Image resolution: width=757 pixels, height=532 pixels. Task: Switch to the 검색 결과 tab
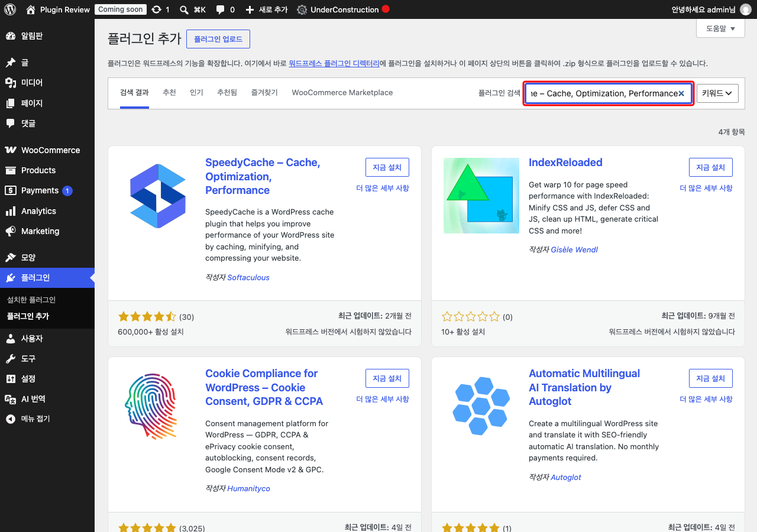pos(134,93)
